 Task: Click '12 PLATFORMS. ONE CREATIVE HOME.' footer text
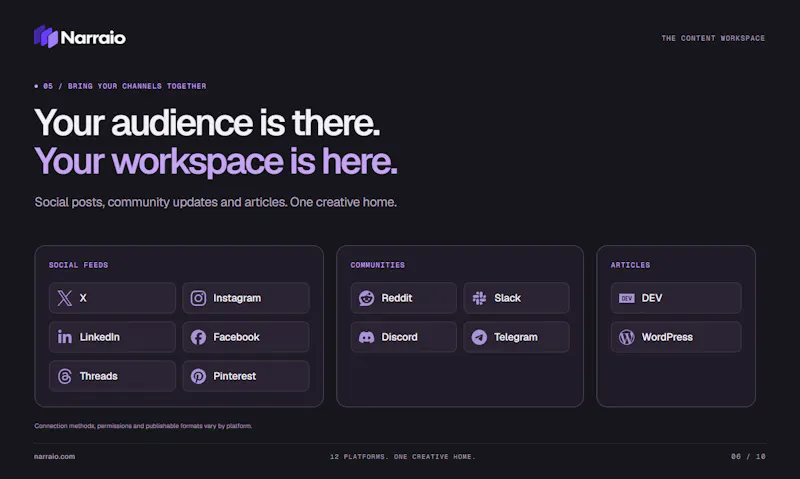tap(403, 457)
